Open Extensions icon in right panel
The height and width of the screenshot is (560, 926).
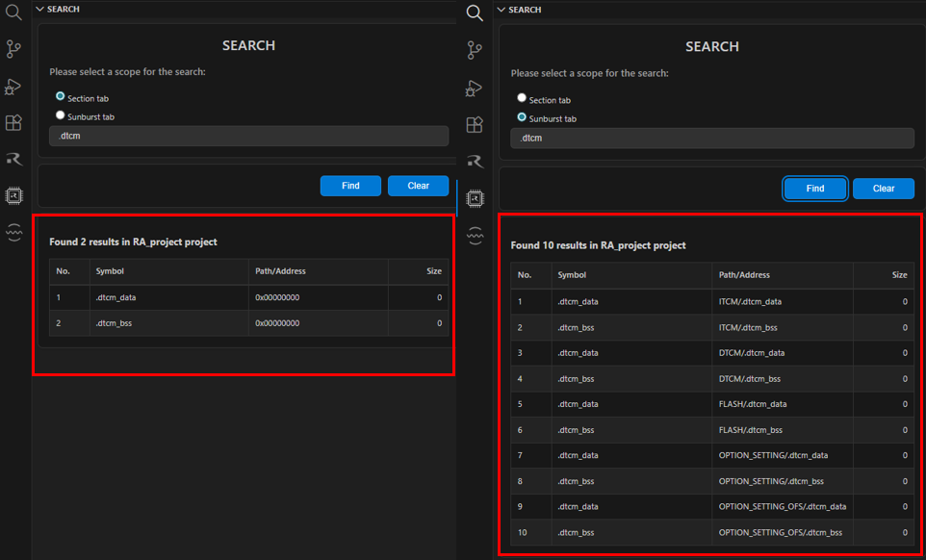tap(475, 124)
